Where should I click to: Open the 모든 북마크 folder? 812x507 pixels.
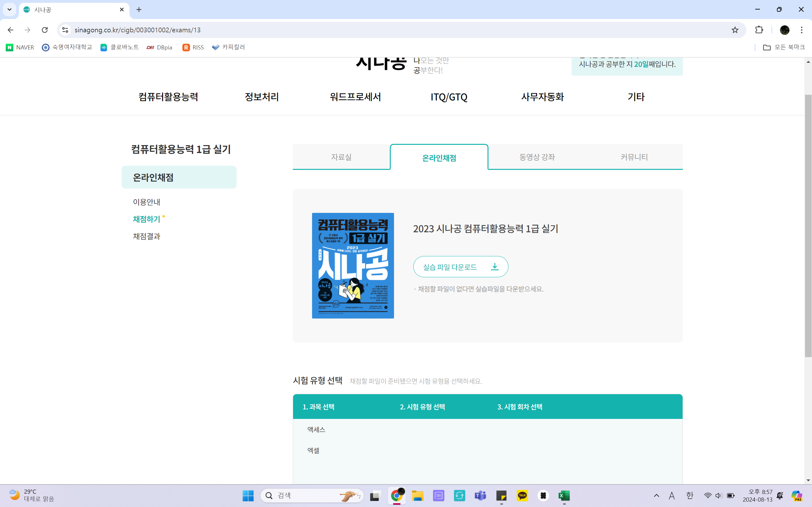pos(784,47)
